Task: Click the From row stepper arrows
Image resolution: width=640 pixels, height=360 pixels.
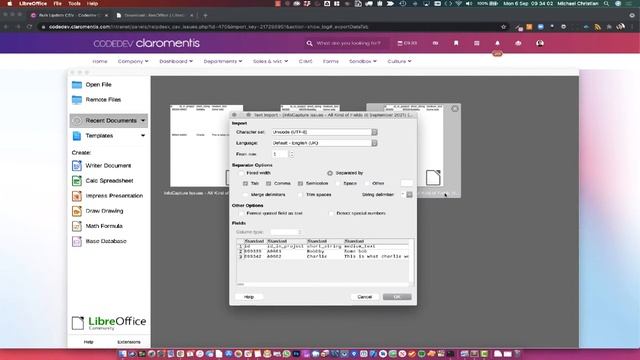Action: [291, 154]
